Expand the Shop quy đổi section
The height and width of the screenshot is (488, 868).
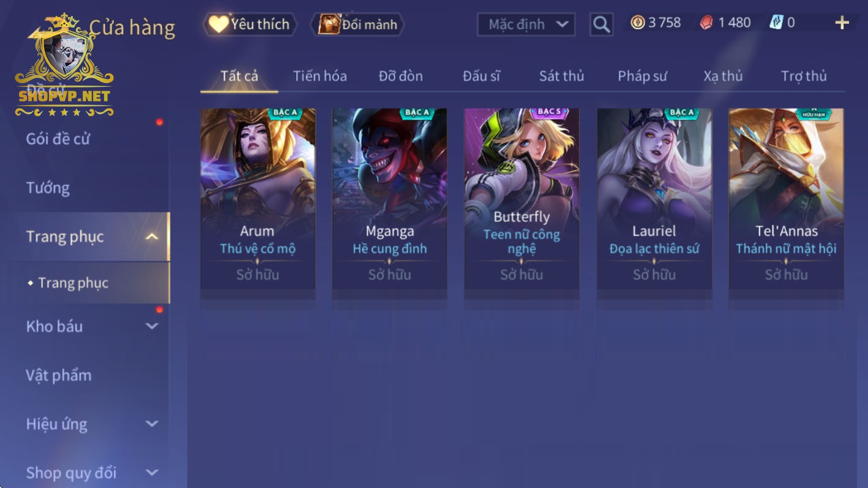click(x=152, y=473)
